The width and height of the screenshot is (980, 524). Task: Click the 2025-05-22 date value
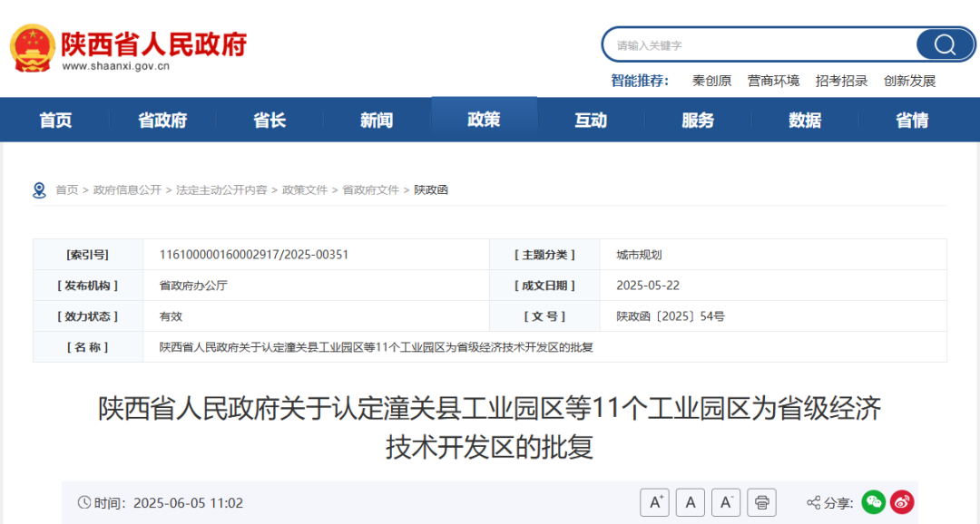[x=648, y=286]
